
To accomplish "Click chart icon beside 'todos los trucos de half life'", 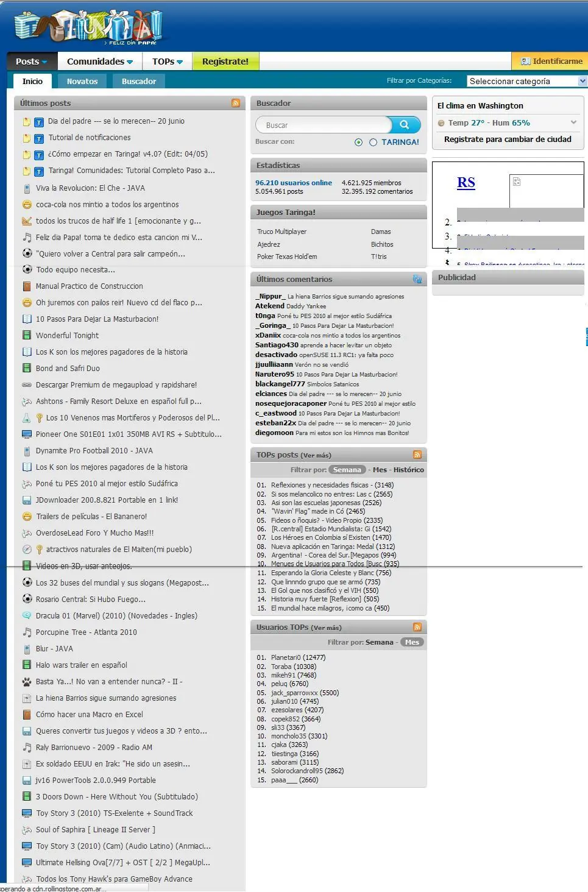I will 27,221.
